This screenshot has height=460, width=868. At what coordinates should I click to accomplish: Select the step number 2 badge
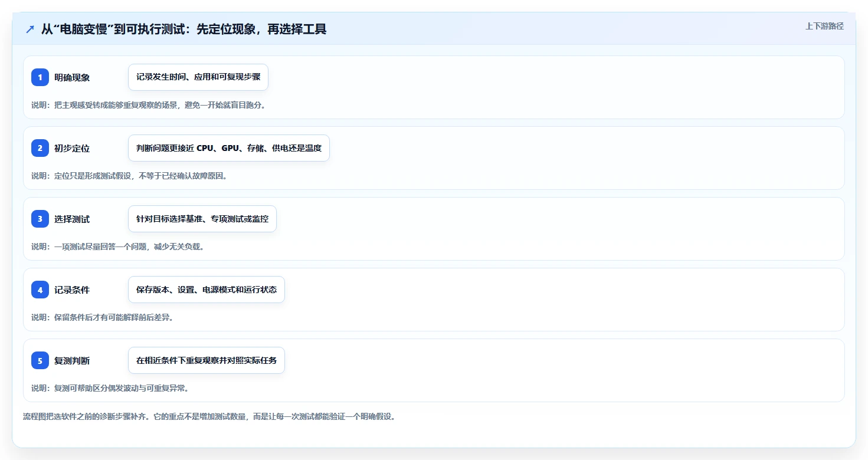pos(40,148)
